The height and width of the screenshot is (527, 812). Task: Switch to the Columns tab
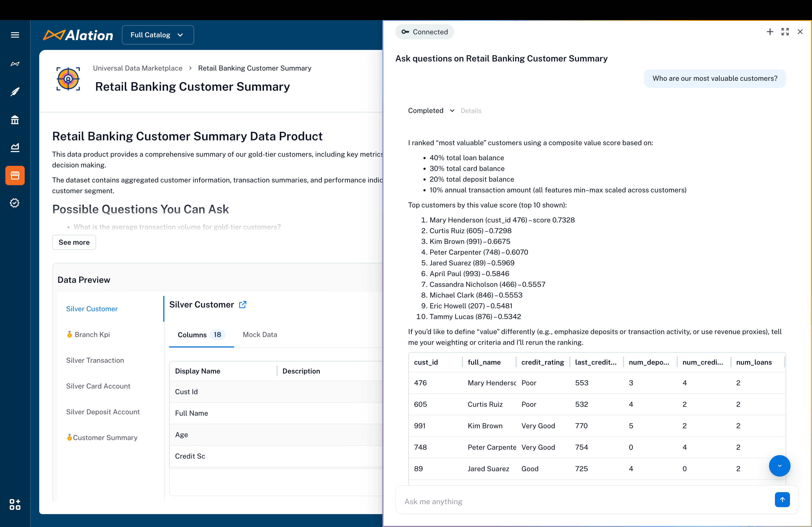(x=201, y=335)
